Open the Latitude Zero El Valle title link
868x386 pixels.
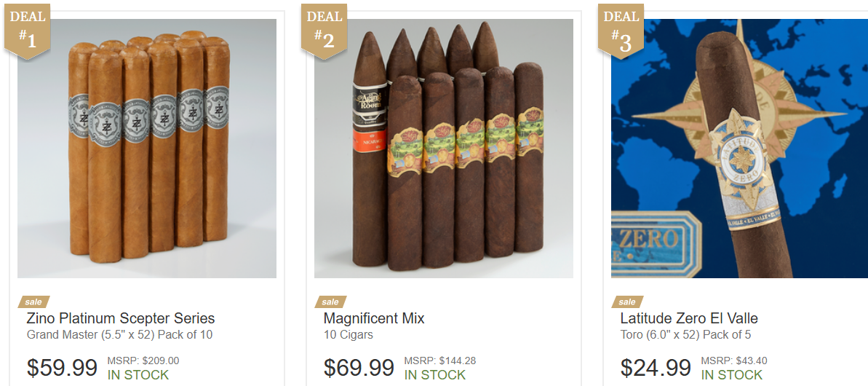pos(688,318)
